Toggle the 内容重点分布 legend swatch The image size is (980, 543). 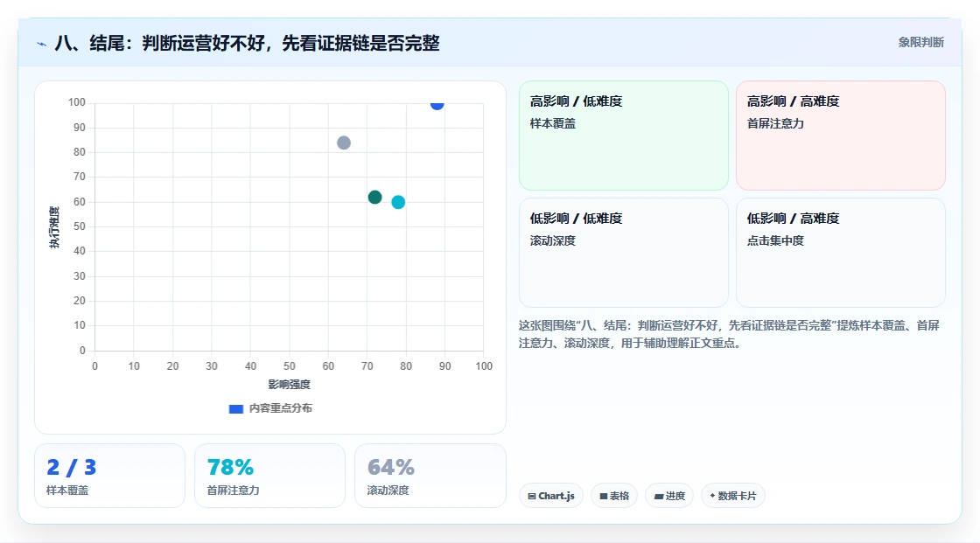click(x=235, y=408)
